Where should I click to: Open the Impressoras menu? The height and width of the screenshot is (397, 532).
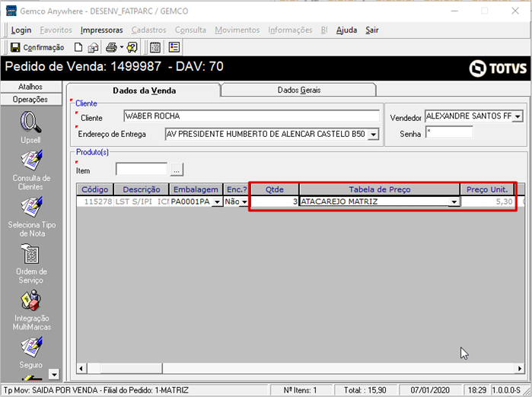[x=101, y=30]
